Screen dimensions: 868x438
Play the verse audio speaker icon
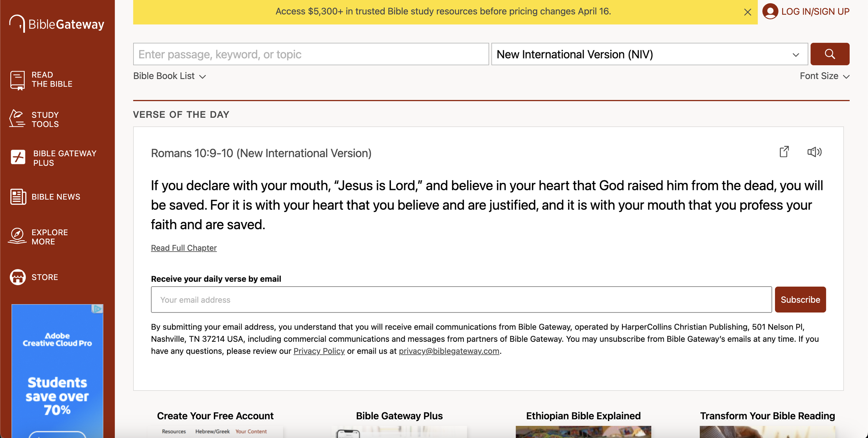point(814,152)
